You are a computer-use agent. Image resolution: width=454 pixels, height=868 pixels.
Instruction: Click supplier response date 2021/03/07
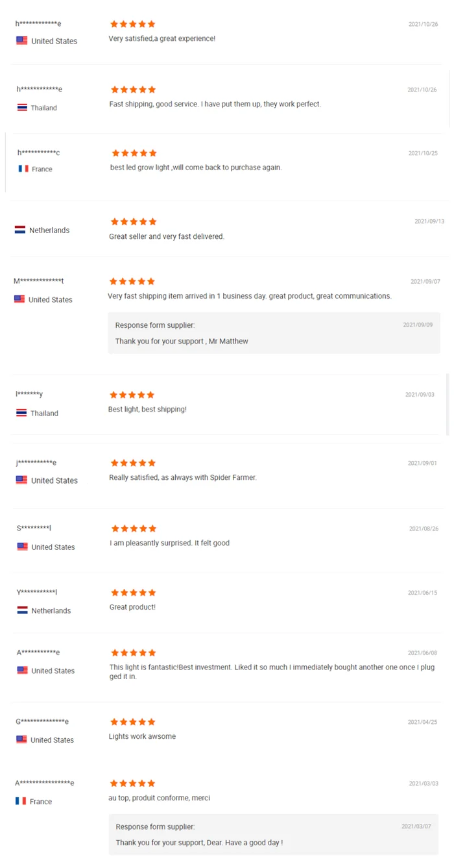(x=416, y=826)
